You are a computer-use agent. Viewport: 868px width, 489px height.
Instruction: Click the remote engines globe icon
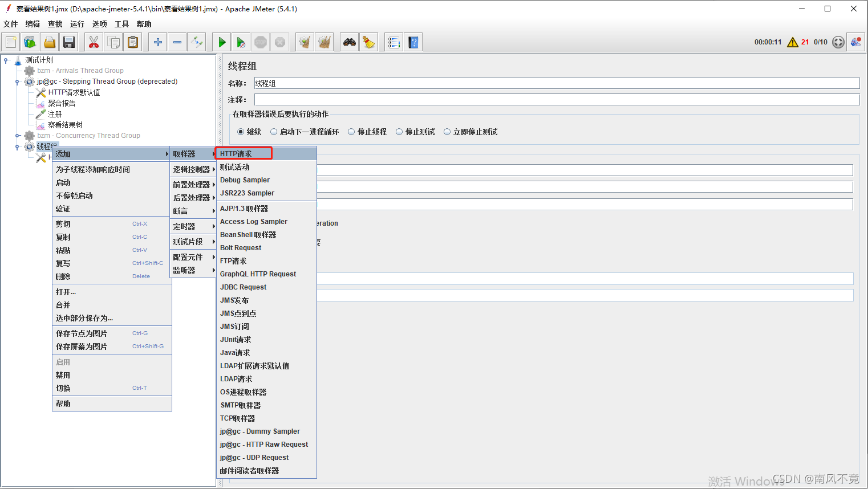pyautogui.click(x=838, y=42)
